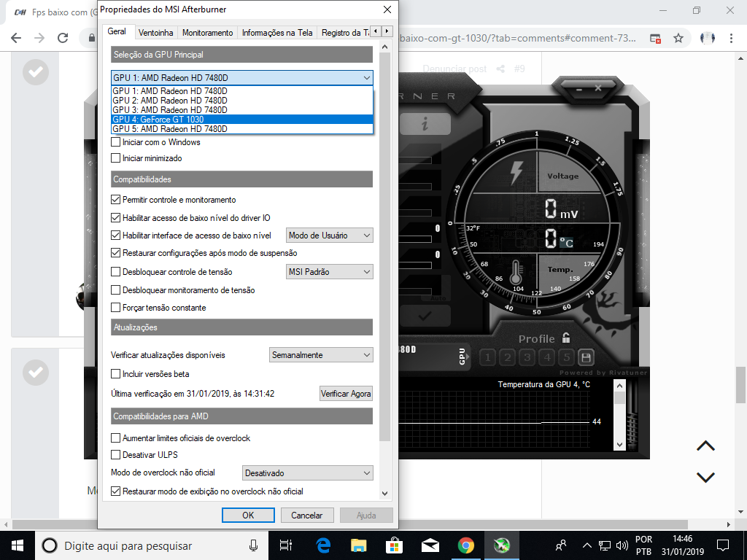Open File Explorer from taskbar

pos(358,545)
